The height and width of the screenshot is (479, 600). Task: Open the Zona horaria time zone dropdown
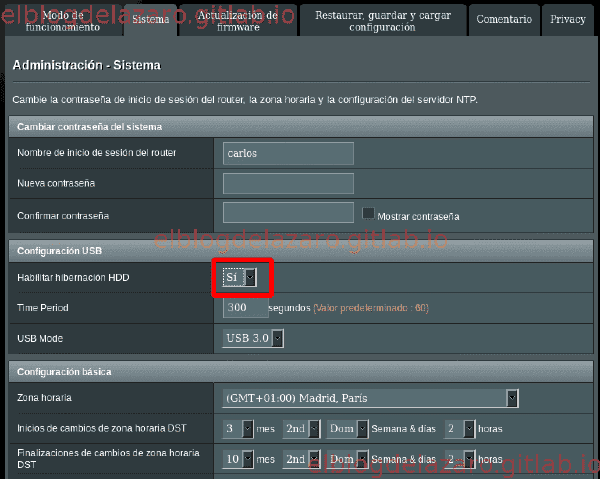(370, 398)
